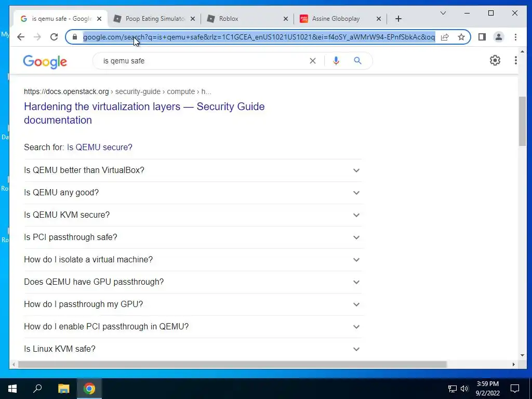Open Windows taskbar search
532x399 pixels.
point(37,389)
